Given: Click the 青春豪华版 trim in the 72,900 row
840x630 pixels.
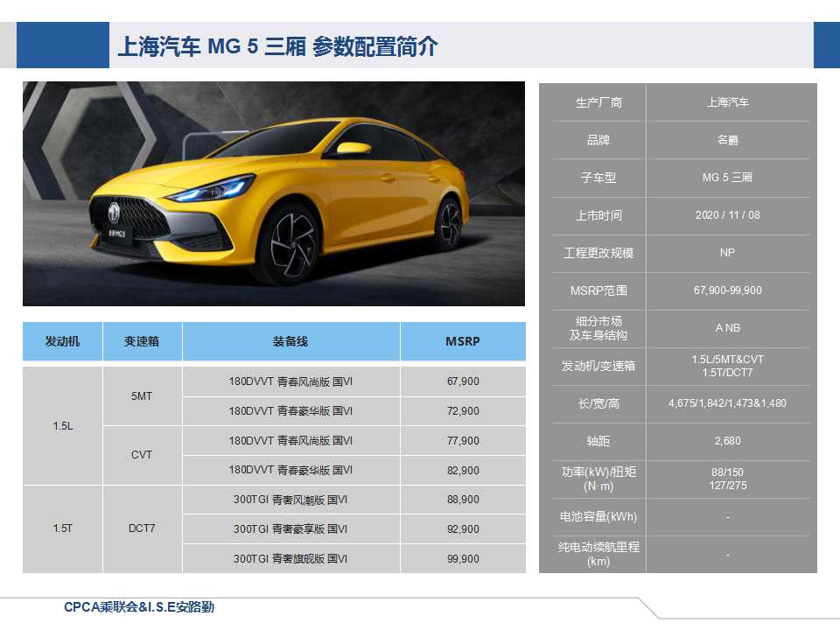Looking at the screenshot, I should pos(290,411).
